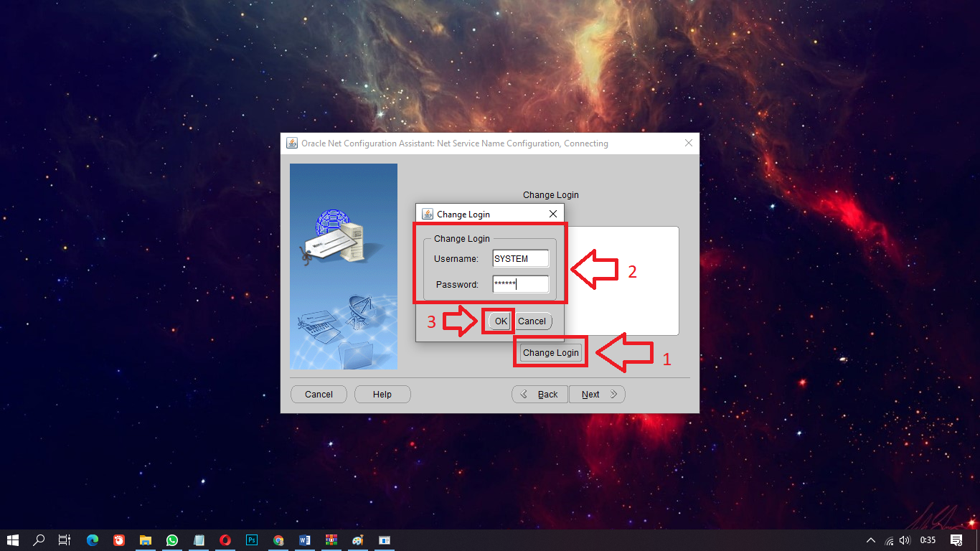980x551 pixels.
Task: Proceed with the Next wizard button
Action: tap(597, 395)
